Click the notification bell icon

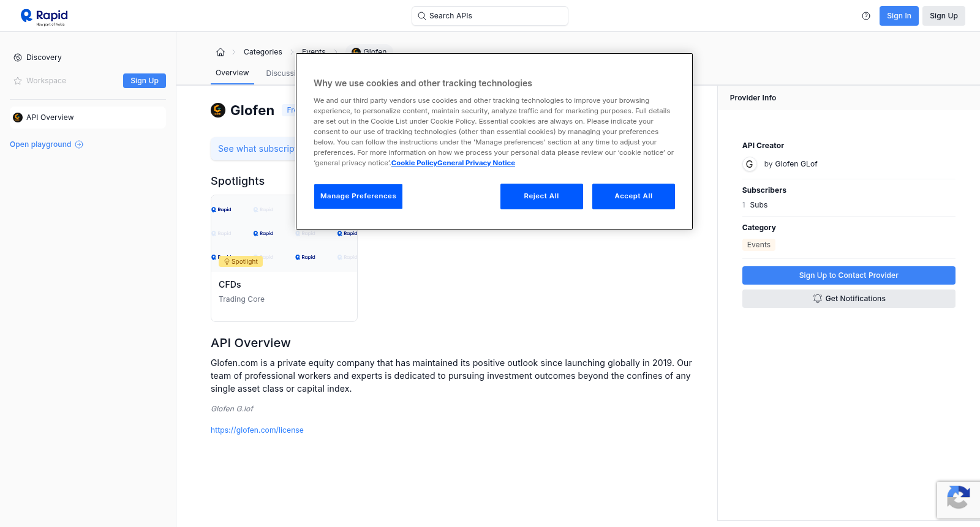click(x=817, y=299)
